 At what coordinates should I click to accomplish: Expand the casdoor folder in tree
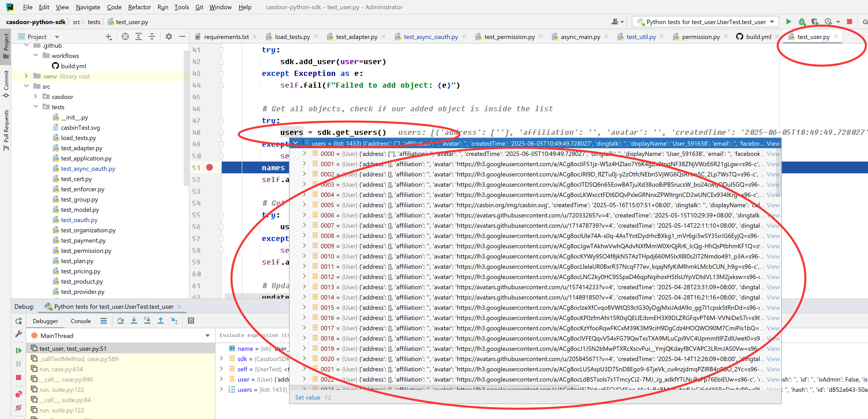coord(36,97)
